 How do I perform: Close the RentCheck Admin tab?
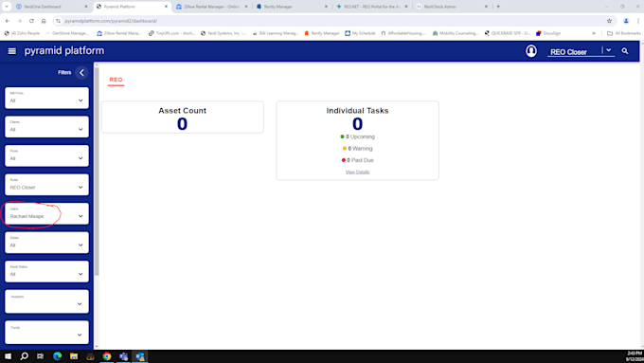(x=486, y=7)
